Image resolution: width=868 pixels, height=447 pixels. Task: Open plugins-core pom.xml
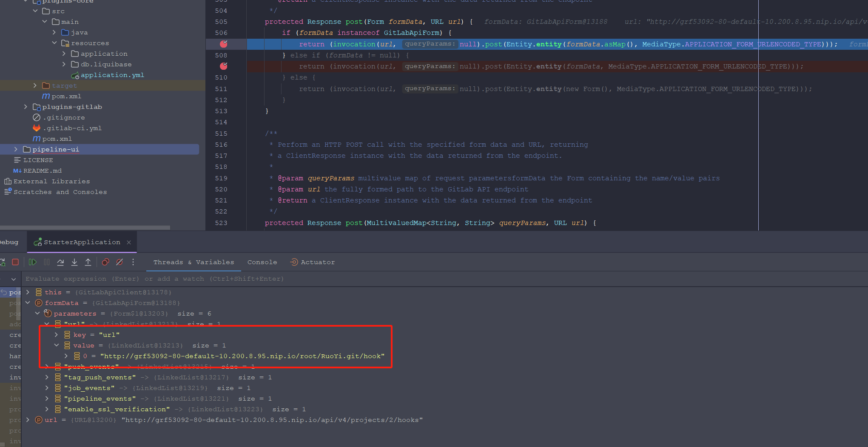(x=66, y=96)
